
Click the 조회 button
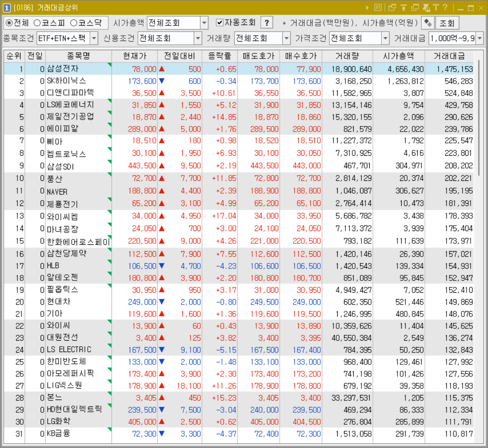click(447, 23)
